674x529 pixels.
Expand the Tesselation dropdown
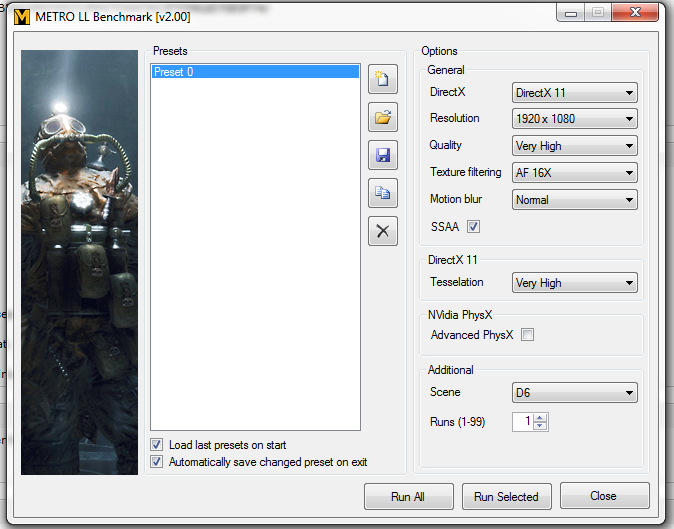click(574, 283)
